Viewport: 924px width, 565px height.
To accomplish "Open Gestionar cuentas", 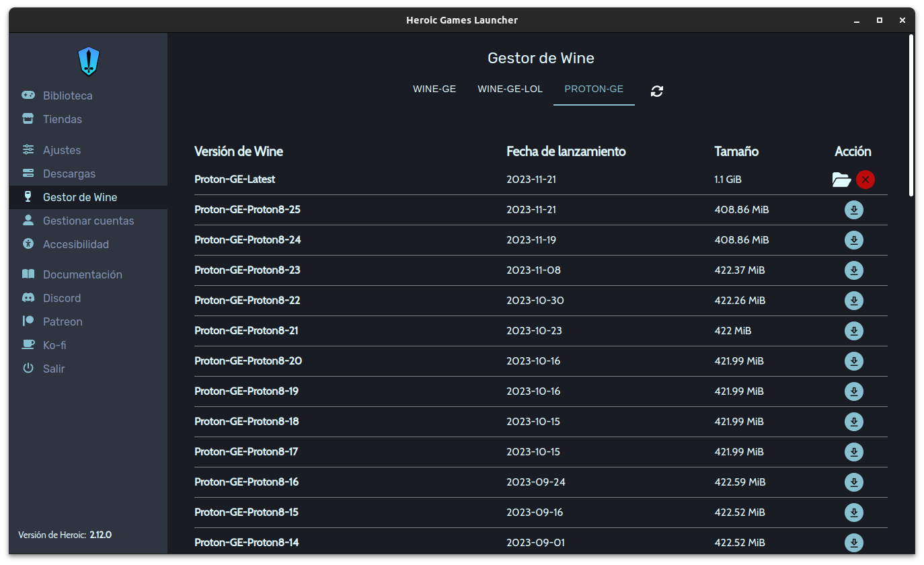I will coord(88,221).
